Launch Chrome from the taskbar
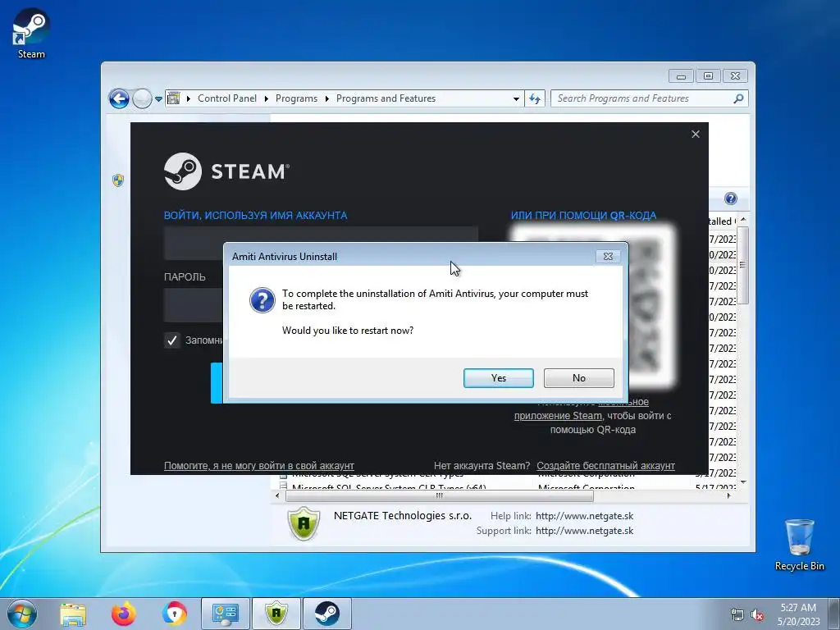The height and width of the screenshot is (630, 840). 174,614
